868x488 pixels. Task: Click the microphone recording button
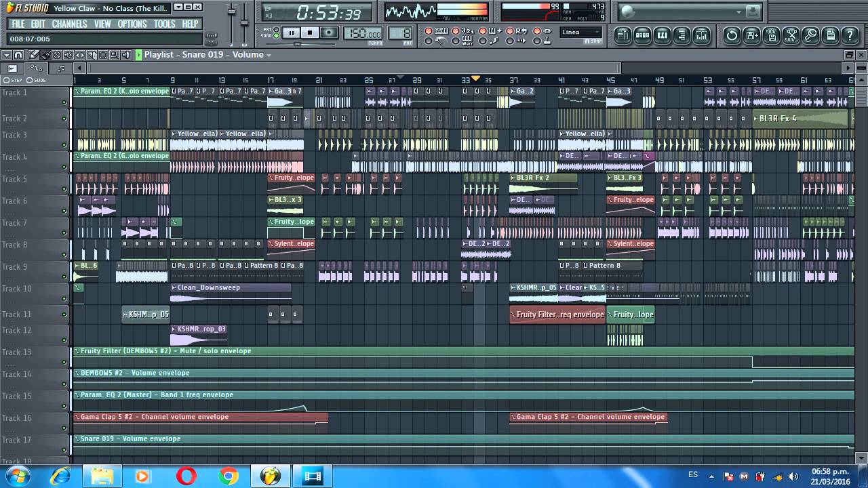(x=810, y=35)
